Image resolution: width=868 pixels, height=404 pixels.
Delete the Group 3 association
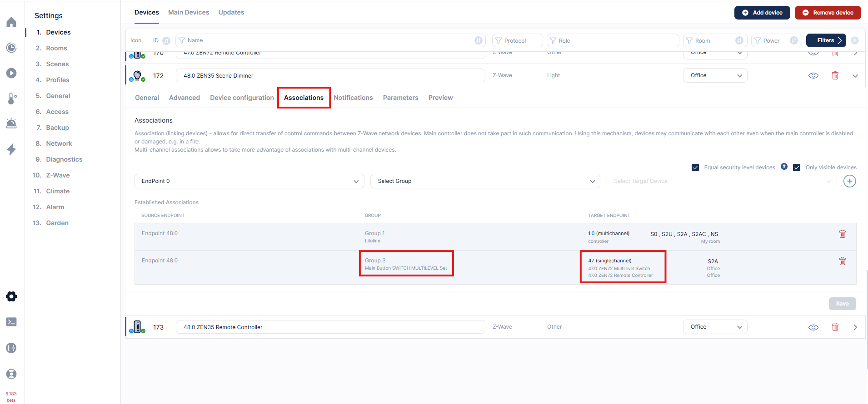pyautogui.click(x=843, y=261)
